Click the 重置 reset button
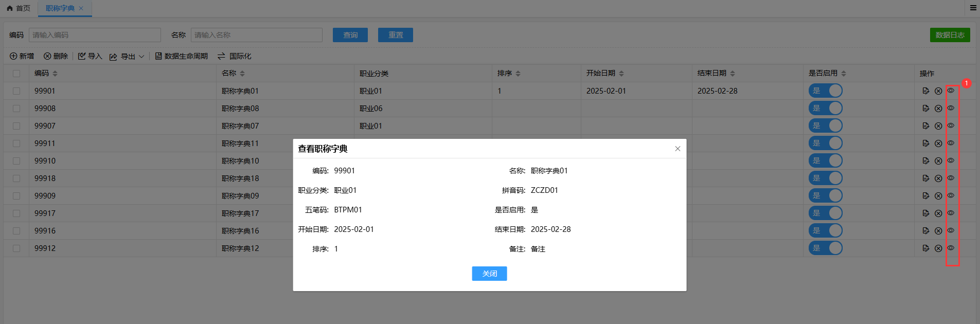This screenshot has width=980, height=324. 396,35
